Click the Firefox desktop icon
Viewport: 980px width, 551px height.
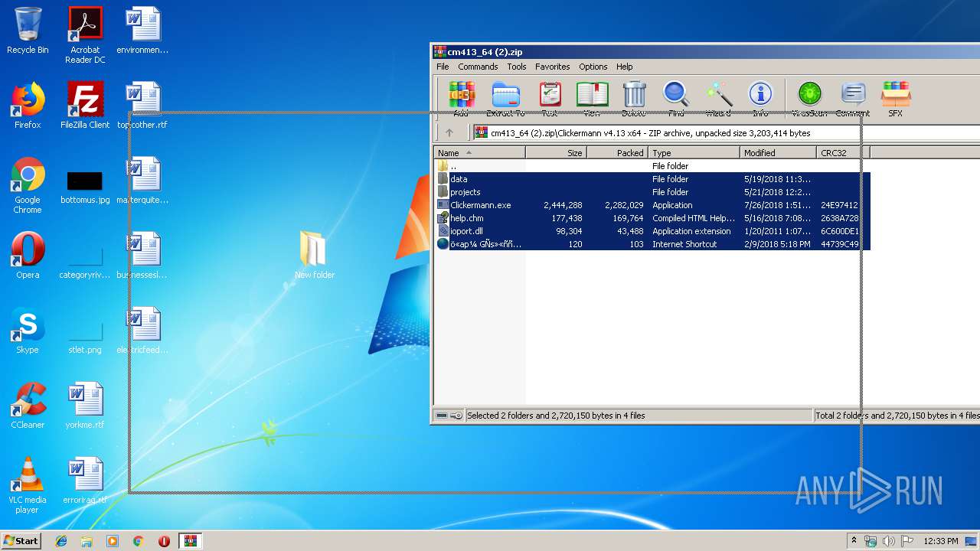28,106
